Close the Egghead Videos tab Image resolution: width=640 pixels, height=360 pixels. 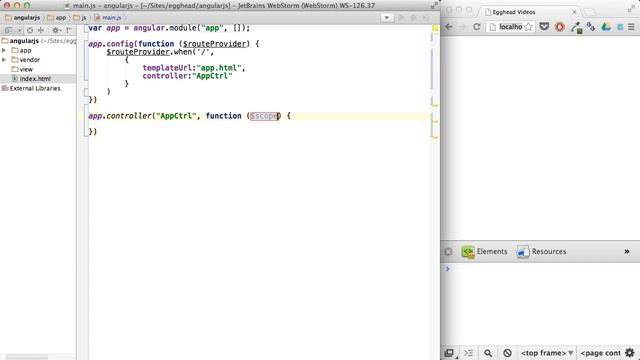[574, 12]
